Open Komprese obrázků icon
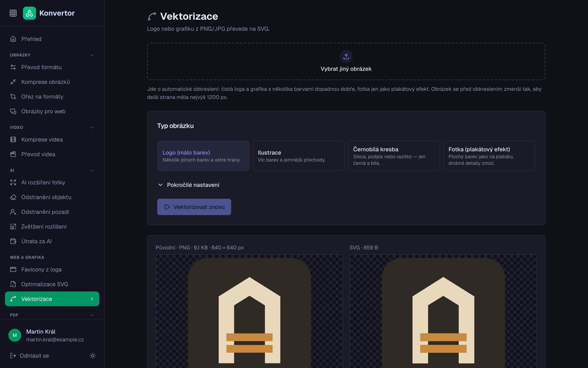 13,82
